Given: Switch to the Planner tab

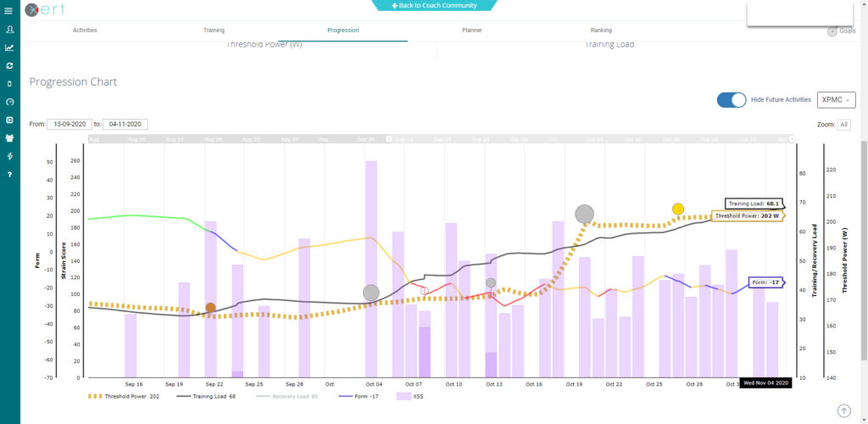Looking at the screenshot, I should point(472,31).
